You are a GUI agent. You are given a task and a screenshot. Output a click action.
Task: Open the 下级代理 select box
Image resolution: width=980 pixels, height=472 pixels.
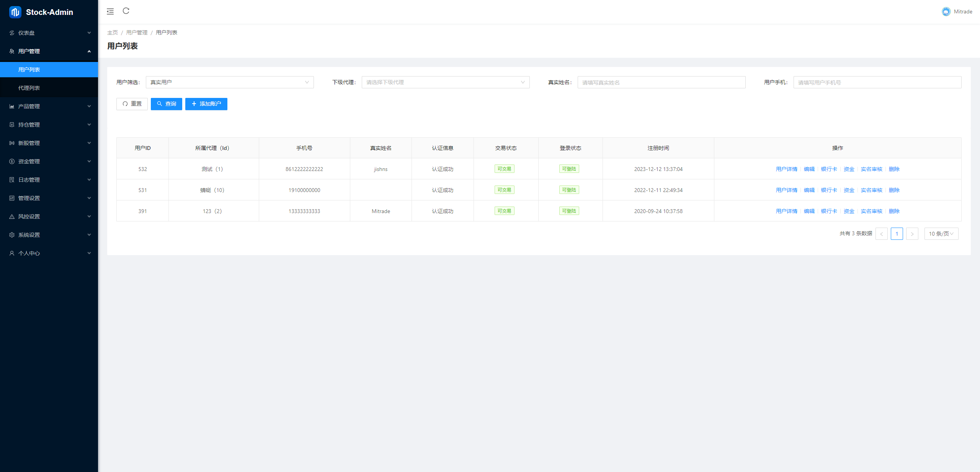click(x=445, y=82)
